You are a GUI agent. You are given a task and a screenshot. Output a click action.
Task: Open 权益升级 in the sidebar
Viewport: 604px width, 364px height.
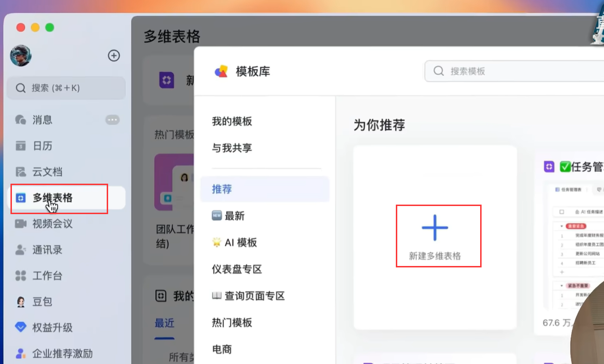[66, 327]
